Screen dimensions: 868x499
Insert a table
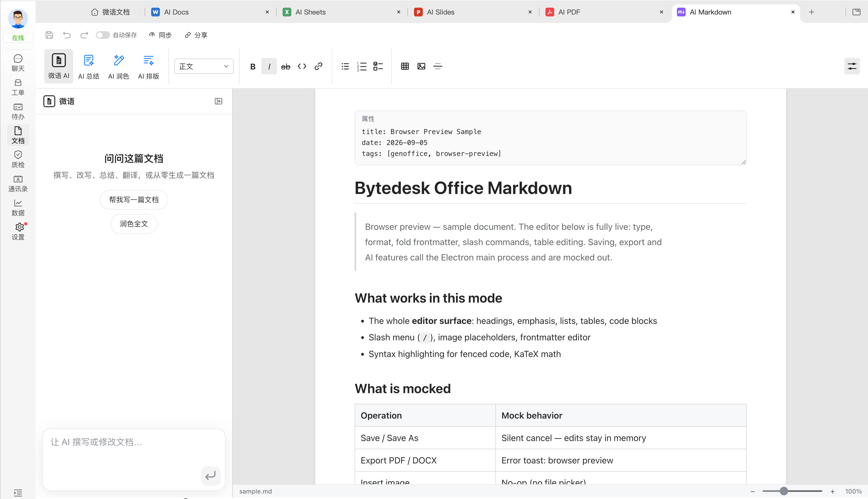pos(405,66)
